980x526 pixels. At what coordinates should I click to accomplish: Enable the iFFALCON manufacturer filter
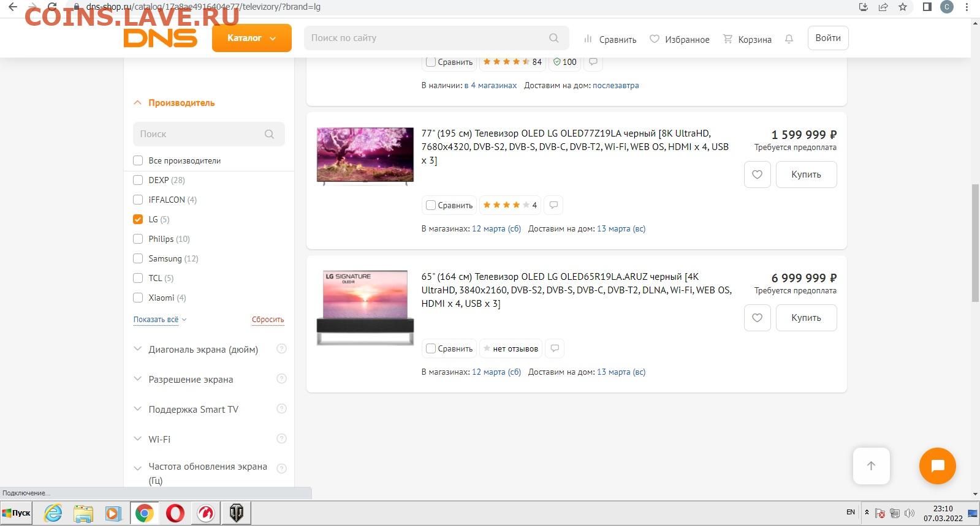pyautogui.click(x=138, y=200)
